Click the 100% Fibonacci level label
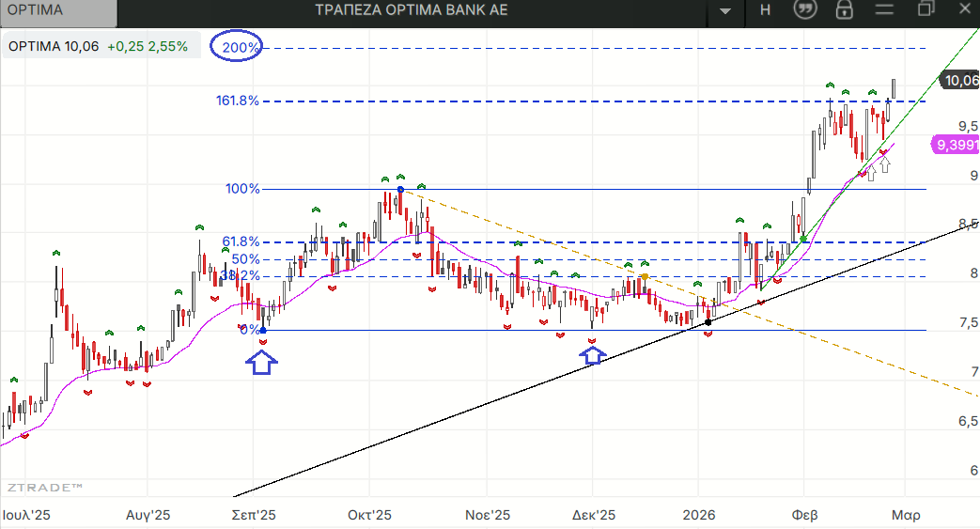The image size is (980, 529). (242, 189)
